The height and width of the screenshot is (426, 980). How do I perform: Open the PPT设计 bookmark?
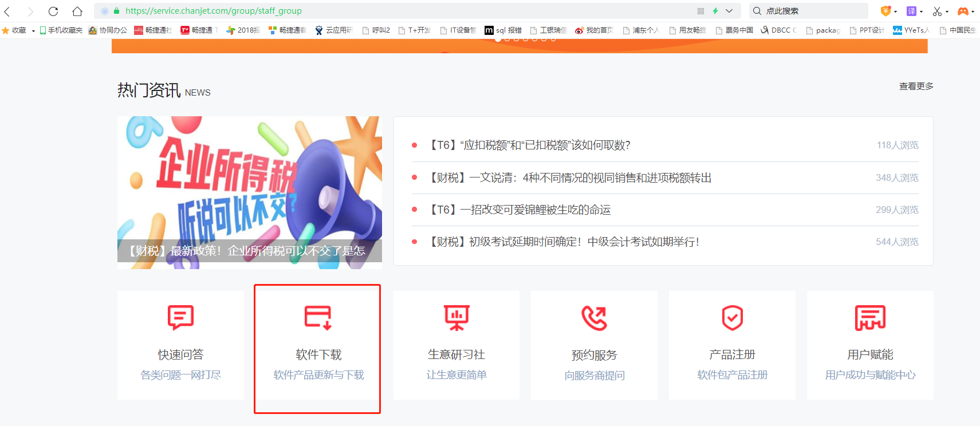[867, 30]
